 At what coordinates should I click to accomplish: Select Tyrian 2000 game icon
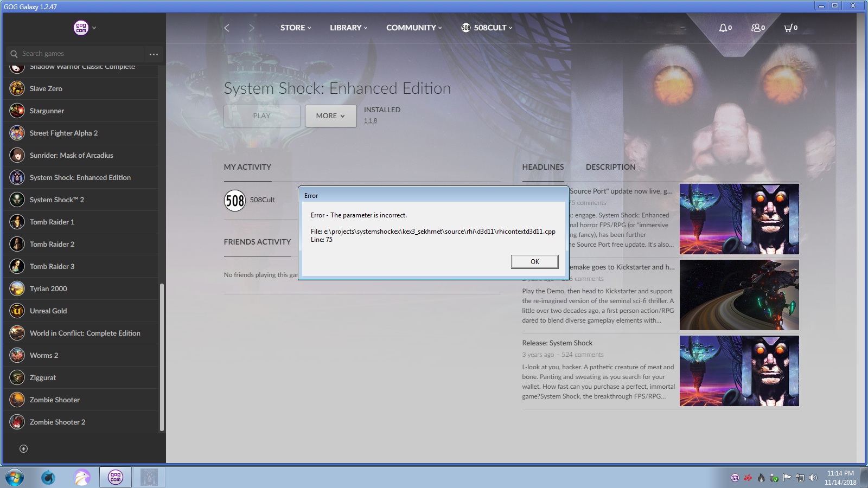tap(17, 288)
